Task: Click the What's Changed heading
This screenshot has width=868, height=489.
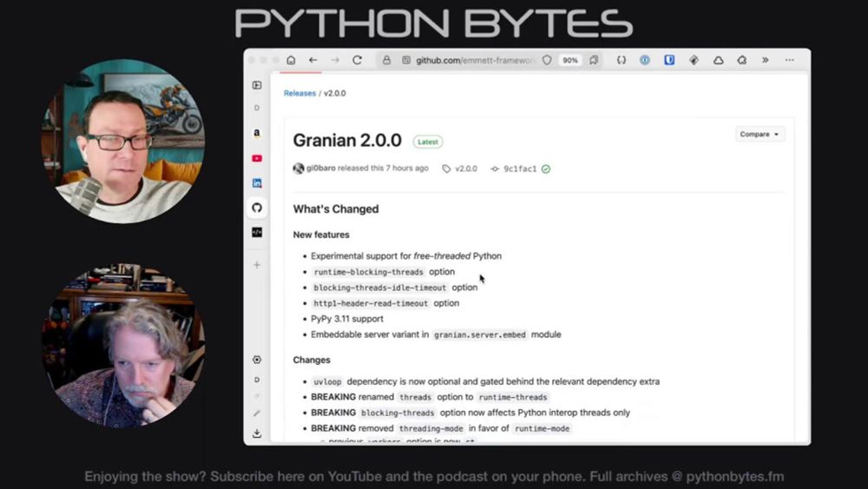Action: tap(336, 208)
